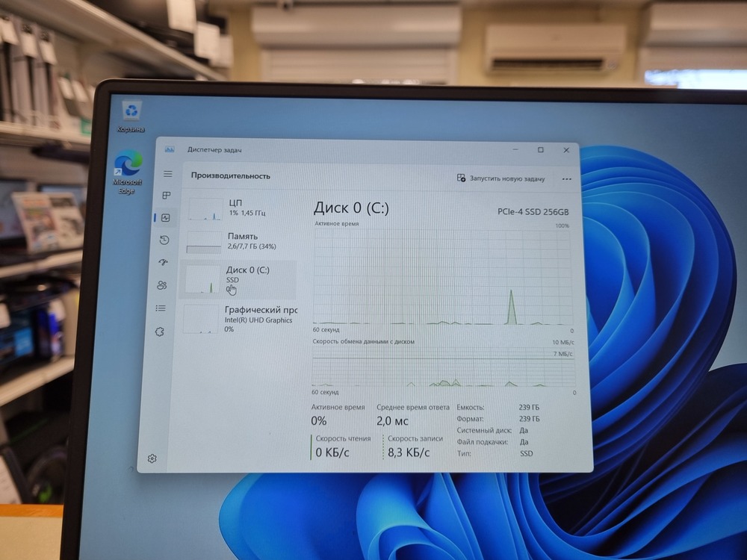Viewport: 747px width, 560px height.
Task: Open the Processes view icon
Action: 165,196
